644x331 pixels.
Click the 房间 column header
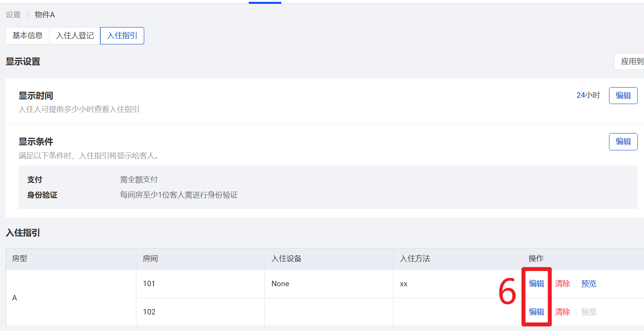coord(150,259)
